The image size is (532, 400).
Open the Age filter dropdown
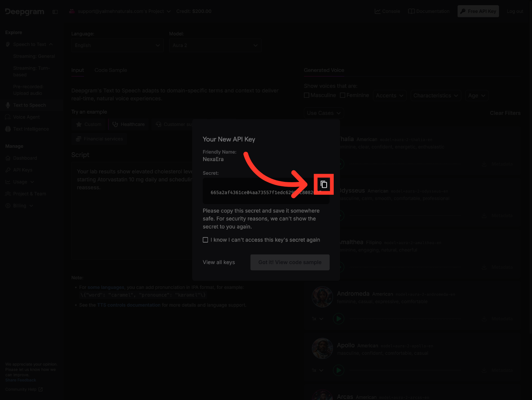click(477, 96)
